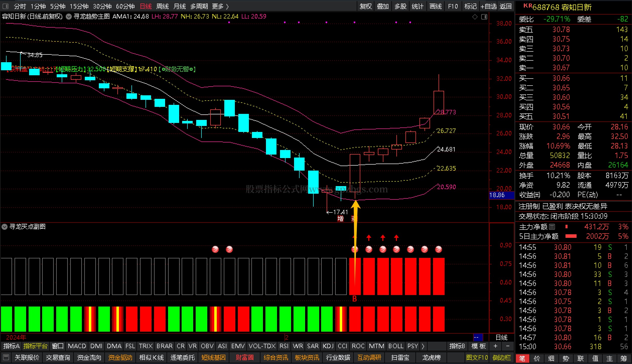This screenshot has width=632, height=364.
Task: Click the plus button to add indicator window
Action: [x=496, y=346]
